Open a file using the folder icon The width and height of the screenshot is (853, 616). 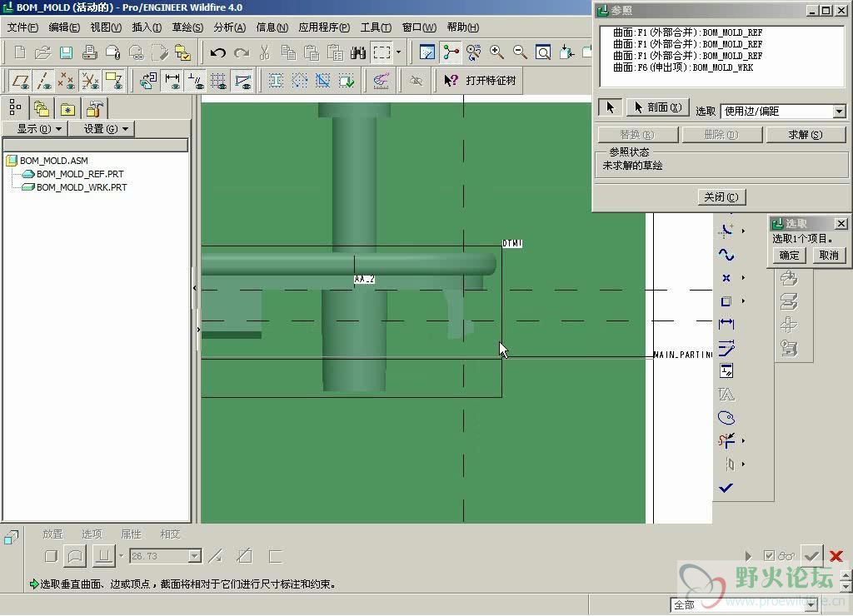pyautogui.click(x=42, y=52)
